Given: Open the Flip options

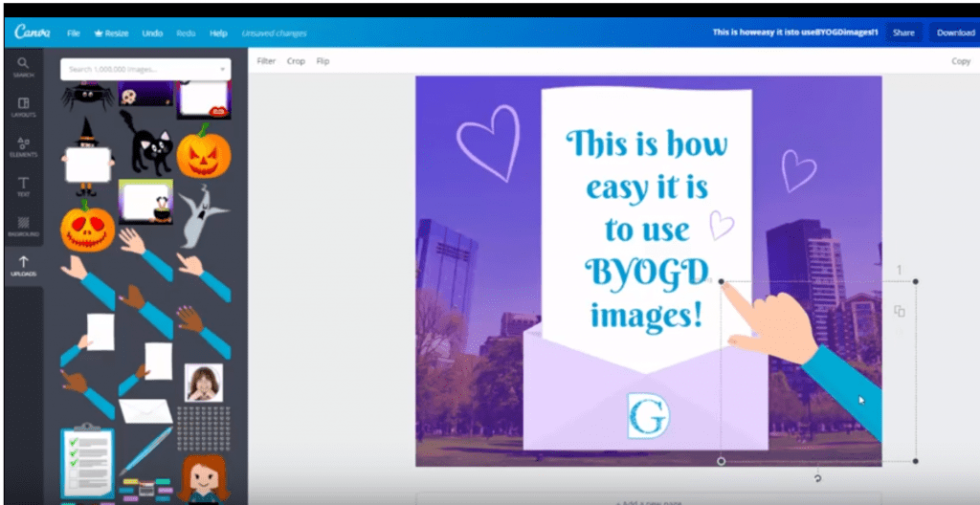Looking at the screenshot, I should tap(323, 61).
